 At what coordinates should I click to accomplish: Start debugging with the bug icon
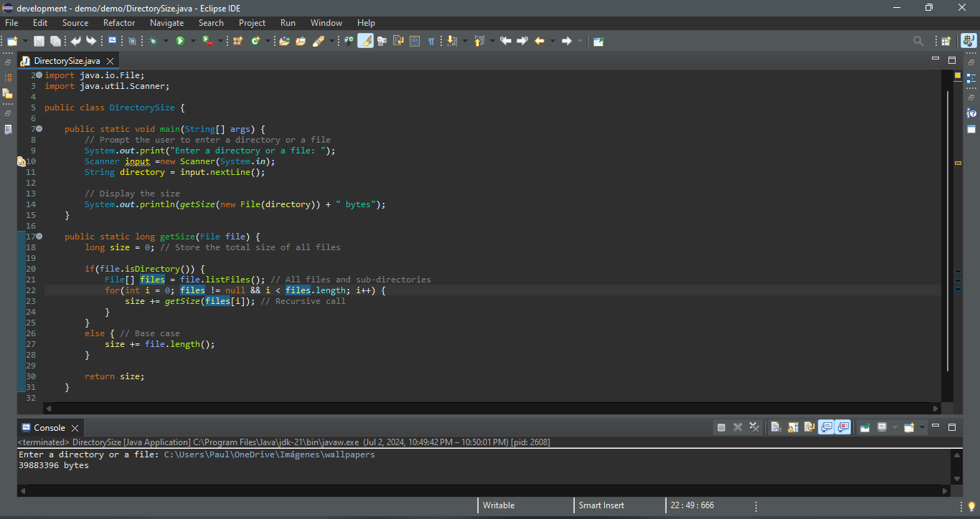153,41
